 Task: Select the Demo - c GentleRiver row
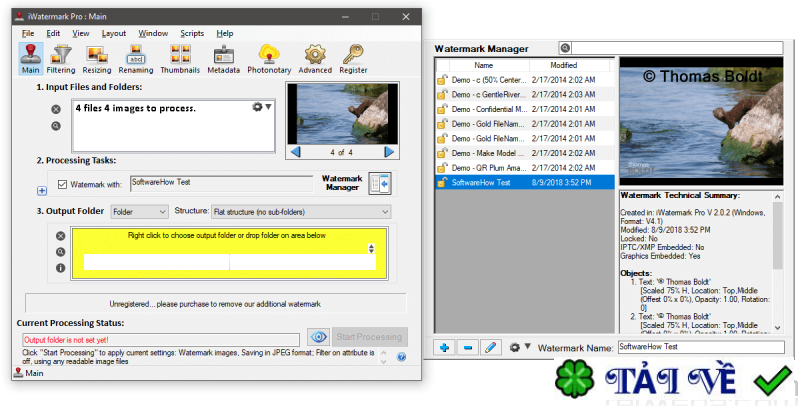[525, 94]
